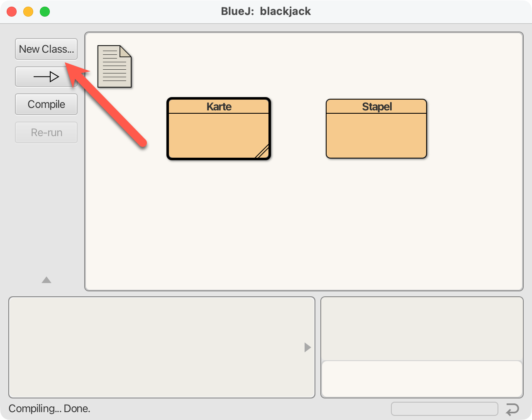Click the New Class... button
Image resolution: width=532 pixels, height=420 pixels.
pos(46,49)
